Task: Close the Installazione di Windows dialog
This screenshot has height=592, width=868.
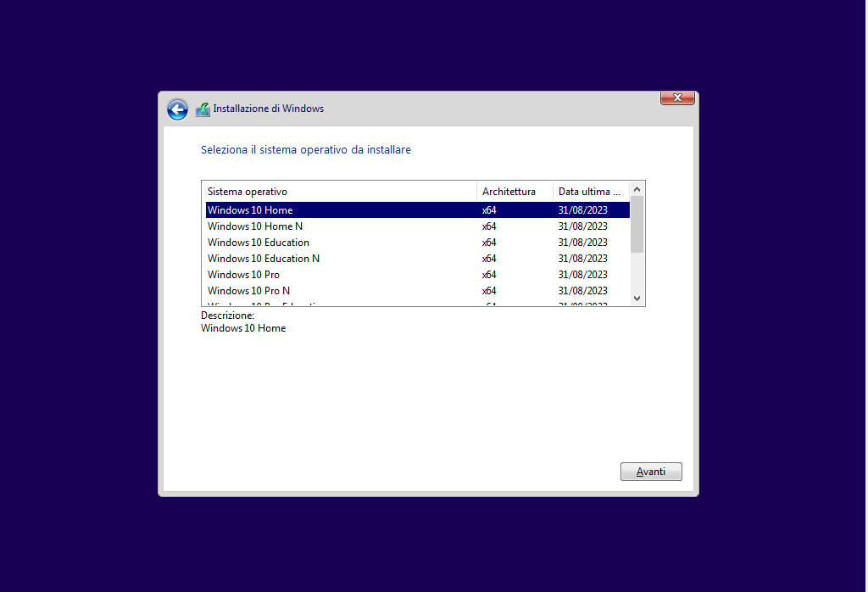Action: click(677, 98)
